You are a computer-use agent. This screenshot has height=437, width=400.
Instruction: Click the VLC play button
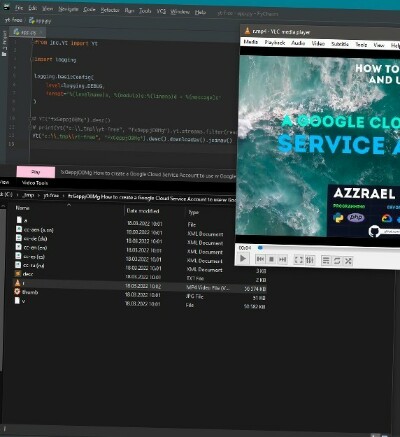click(x=243, y=258)
